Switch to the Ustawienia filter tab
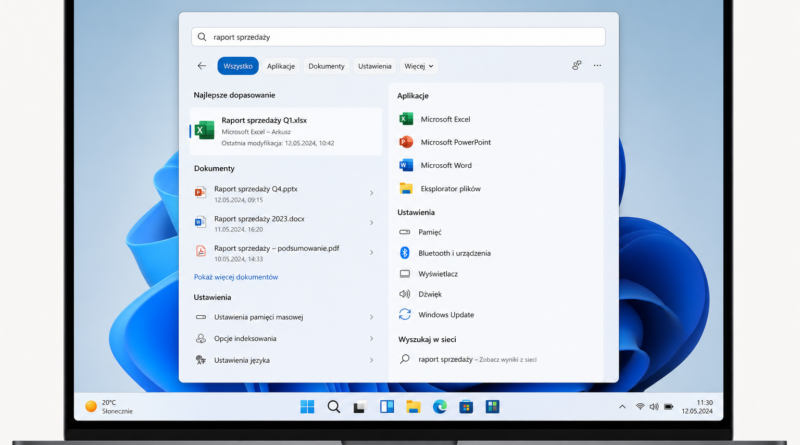Image resolution: width=800 pixels, height=445 pixels. pyautogui.click(x=374, y=66)
